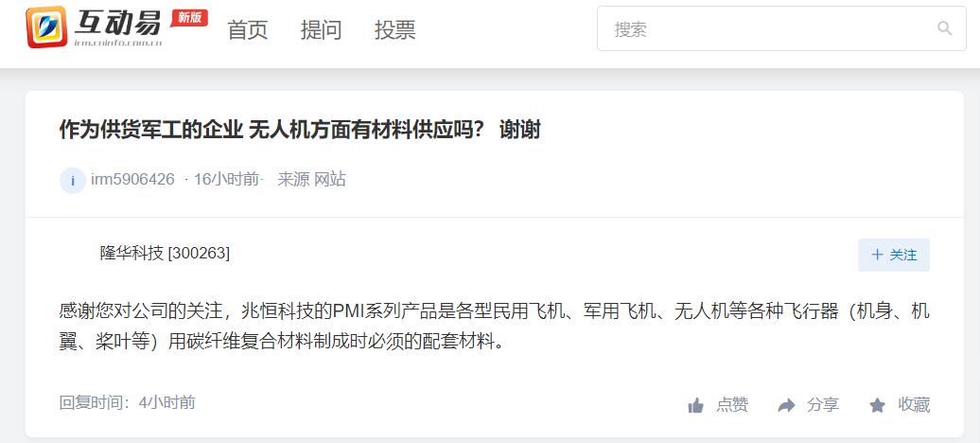Image resolution: width=980 pixels, height=443 pixels.
Task: Click the user avatar icon beside irm5906426
Action: 73,180
